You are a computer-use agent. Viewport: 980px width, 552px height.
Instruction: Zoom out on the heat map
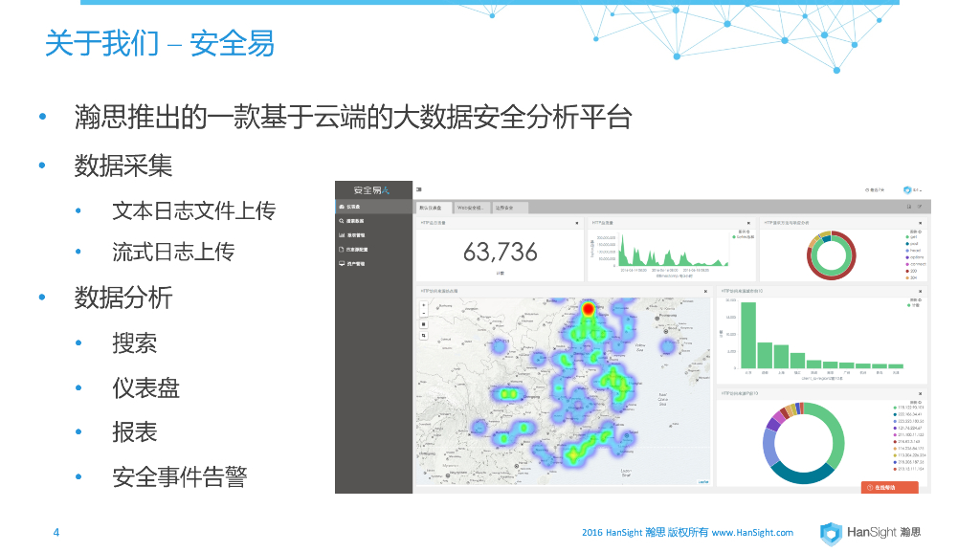coord(424,313)
